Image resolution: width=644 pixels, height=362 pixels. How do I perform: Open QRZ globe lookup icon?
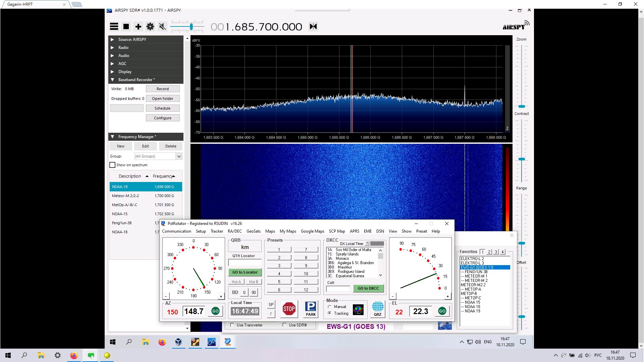click(378, 309)
